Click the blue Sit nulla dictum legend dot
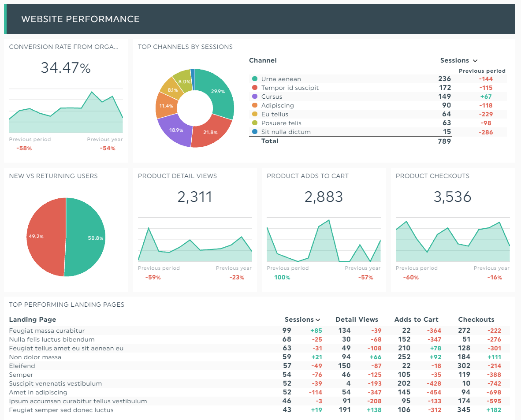Image resolution: width=521 pixels, height=420 pixels. pyautogui.click(x=254, y=132)
